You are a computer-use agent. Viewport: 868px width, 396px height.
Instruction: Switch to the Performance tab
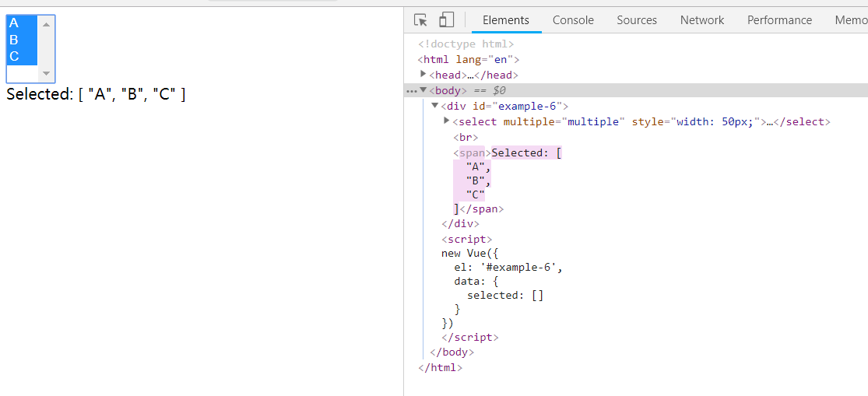(779, 20)
